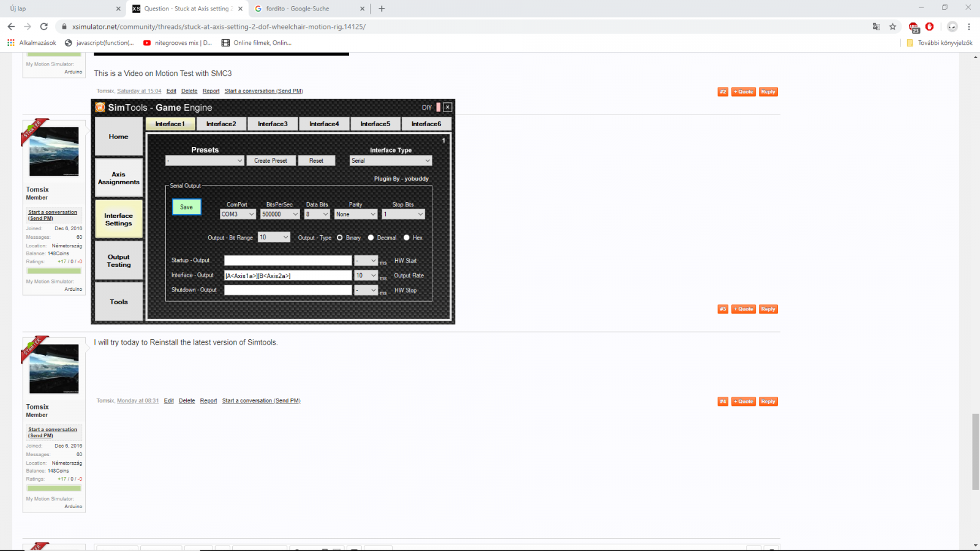Open További könyvjelzők folder
Screen dimensions: 980x551
click(940, 43)
